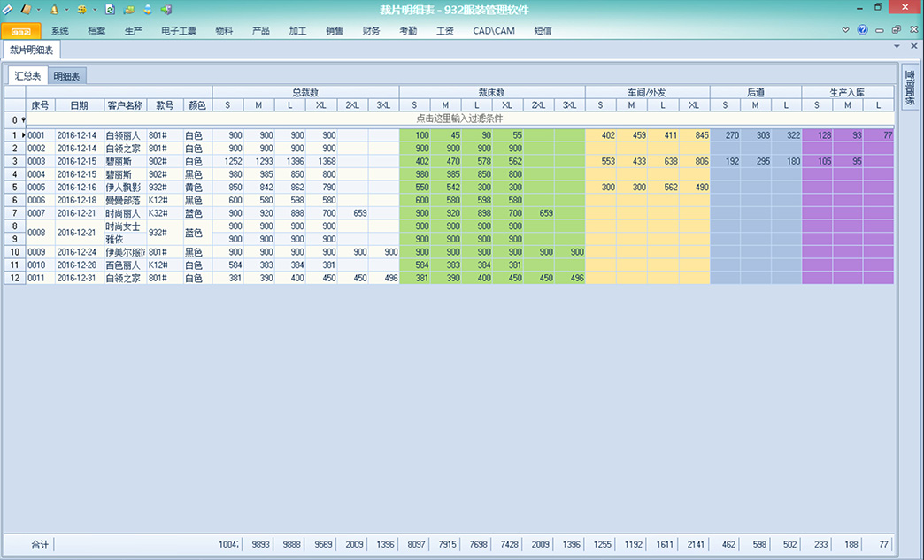
Task: Click the orange 932 application button
Action: click(20, 31)
